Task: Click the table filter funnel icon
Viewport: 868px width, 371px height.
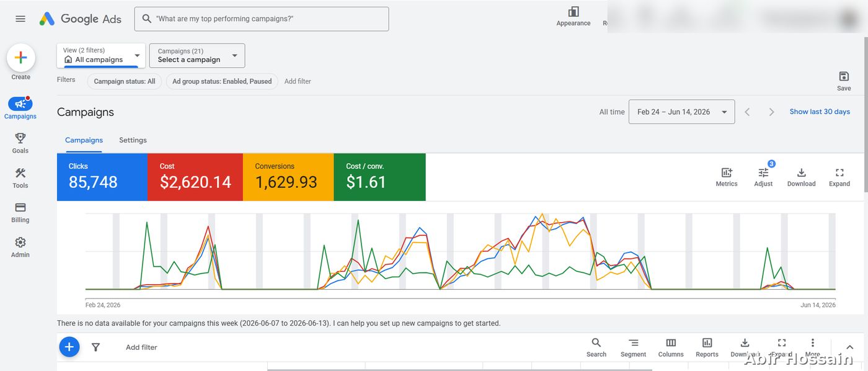Action: pos(95,347)
